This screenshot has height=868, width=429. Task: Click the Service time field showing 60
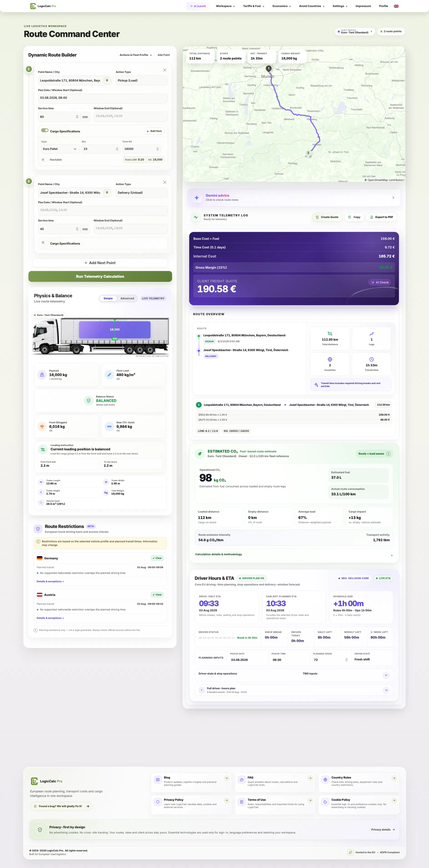tap(59, 117)
